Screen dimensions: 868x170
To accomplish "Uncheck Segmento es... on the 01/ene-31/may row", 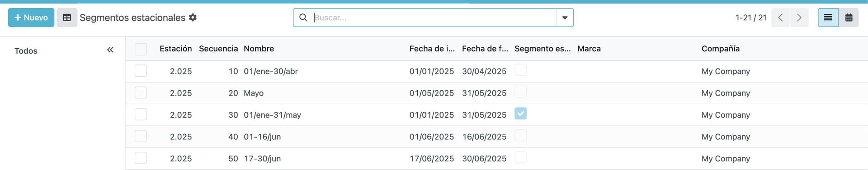I will pos(520,114).
